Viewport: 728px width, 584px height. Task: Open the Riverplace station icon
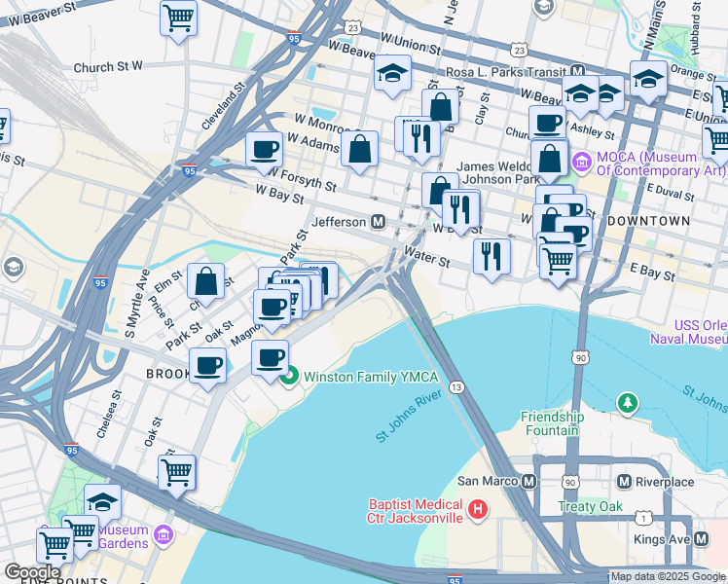click(625, 482)
